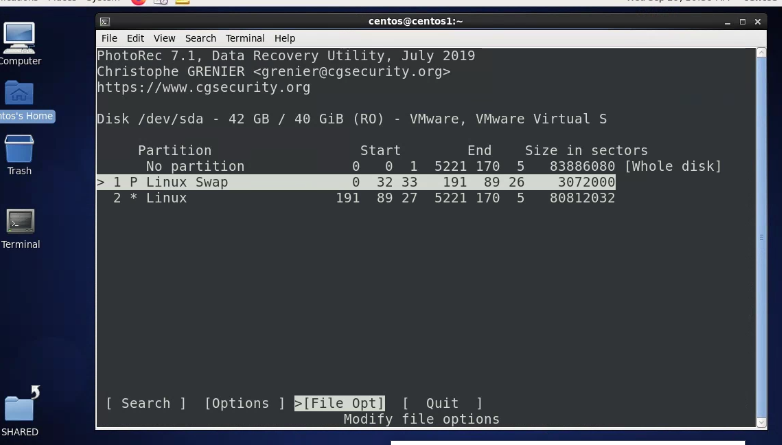This screenshot has height=445, width=782.
Task: Click the Modify file options hint text
Action: pyautogui.click(x=421, y=419)
